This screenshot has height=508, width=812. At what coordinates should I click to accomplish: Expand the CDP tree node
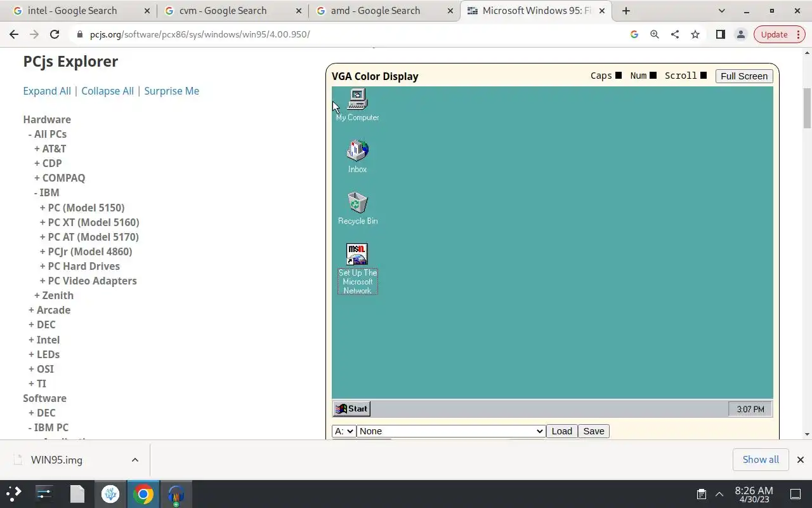click(48, 163)
